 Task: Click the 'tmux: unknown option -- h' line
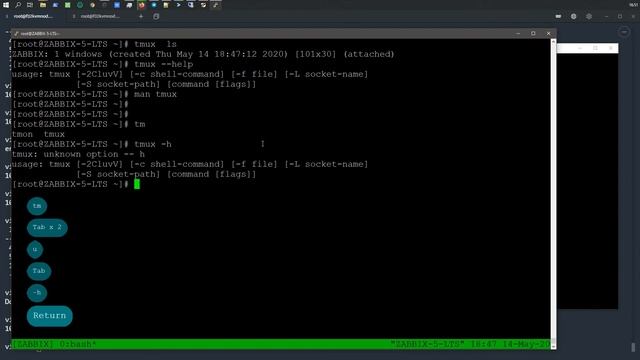[x=78, y=154]
